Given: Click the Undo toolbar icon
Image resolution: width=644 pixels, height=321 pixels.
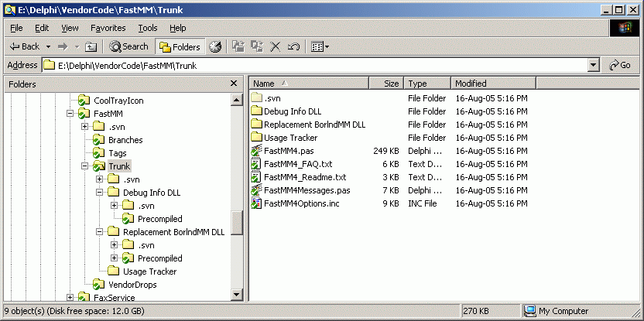Looking at the screenshot, I should (293, 46).
